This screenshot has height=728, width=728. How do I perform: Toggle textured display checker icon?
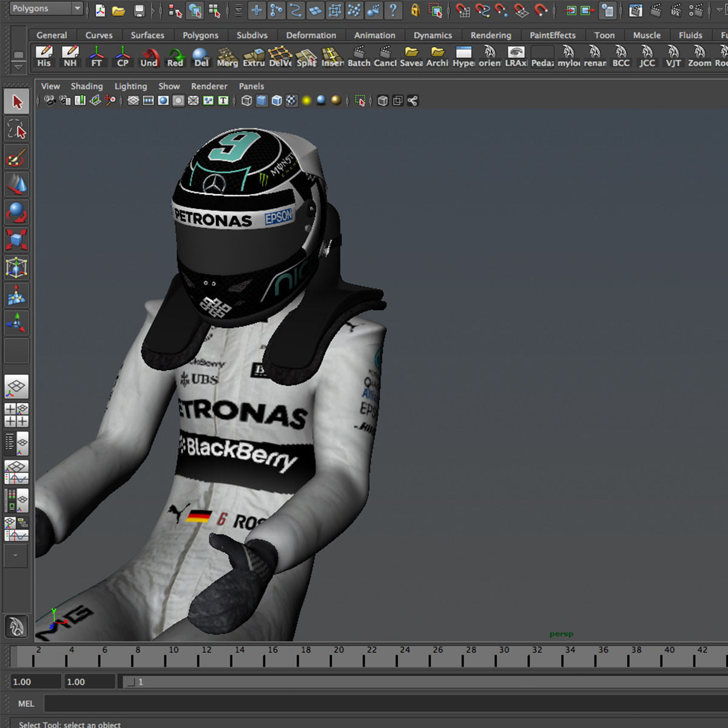292,101
